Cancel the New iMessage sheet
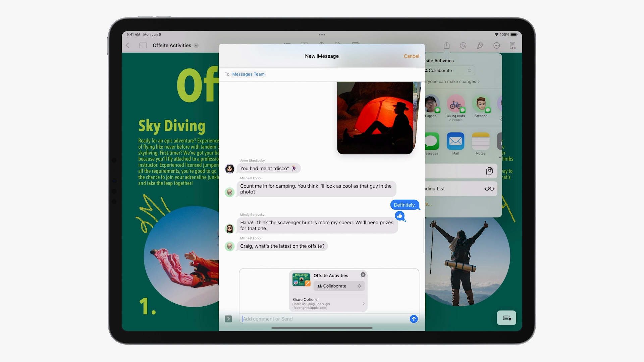 411,56
